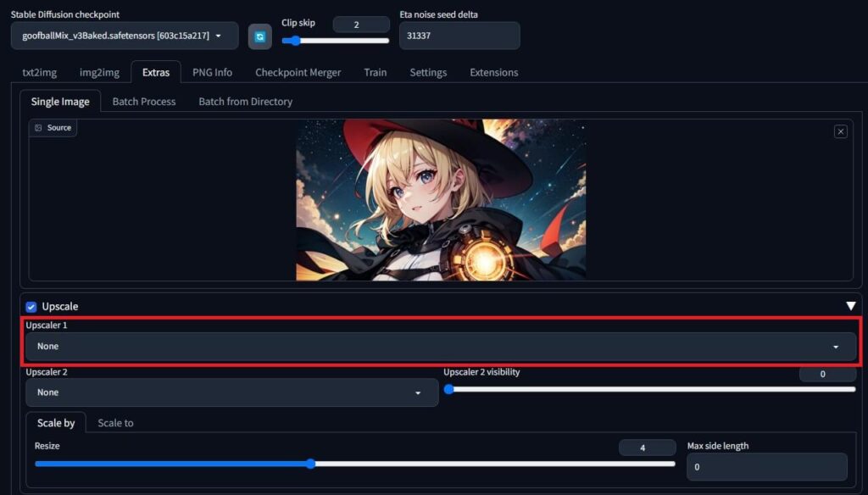Click the Source image label icon

click(x=38, y=128)
